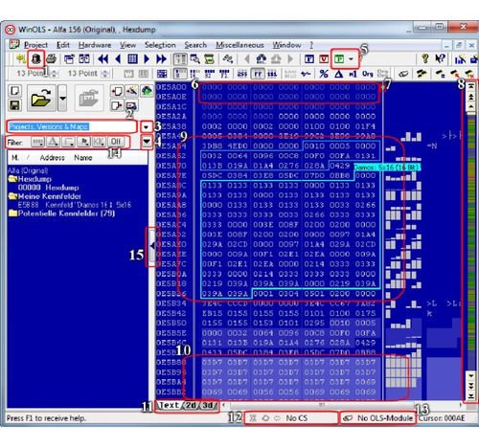Open Projects, Versions & Maps dropdown arrow
This screenshot has width=479, height=448.
[147, 127]
